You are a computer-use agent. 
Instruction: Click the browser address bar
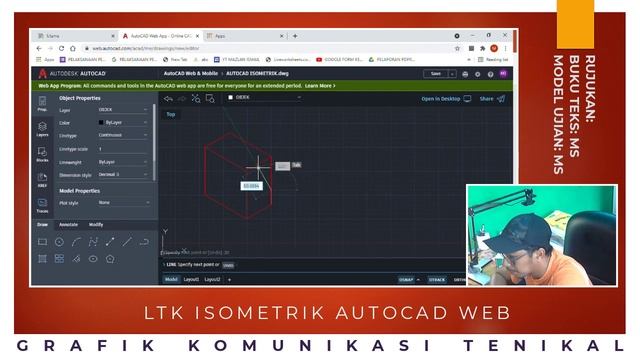point(269,49)
